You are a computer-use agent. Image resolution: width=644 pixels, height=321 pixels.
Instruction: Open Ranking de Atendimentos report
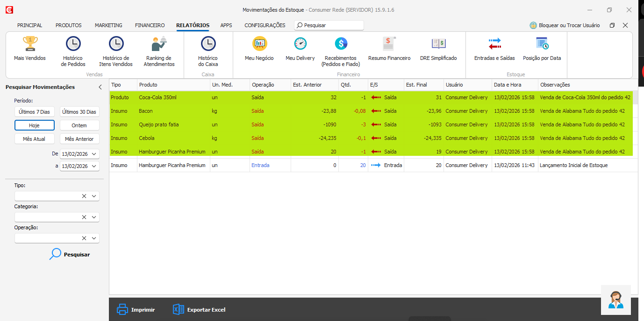pyautogui.click(x=159, y=51)
